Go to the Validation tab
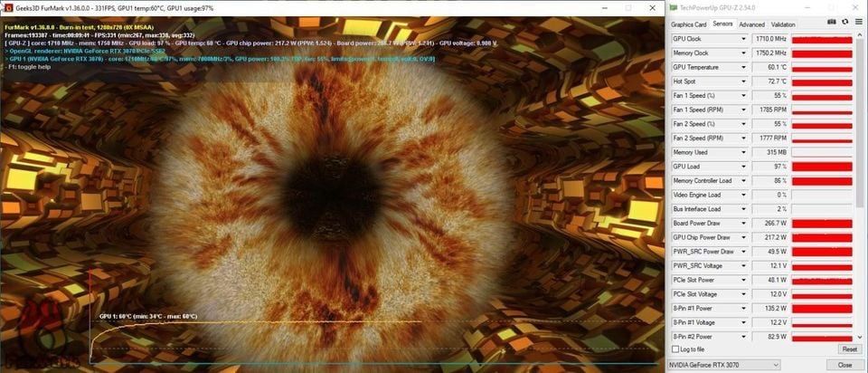 pyautogui.click(x=783, y=24)
